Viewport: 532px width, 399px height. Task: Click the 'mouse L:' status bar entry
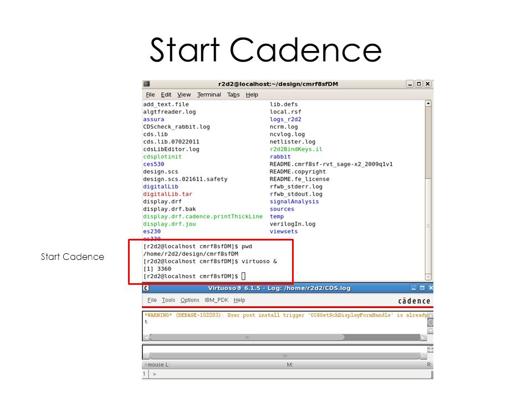coord(159,365)
